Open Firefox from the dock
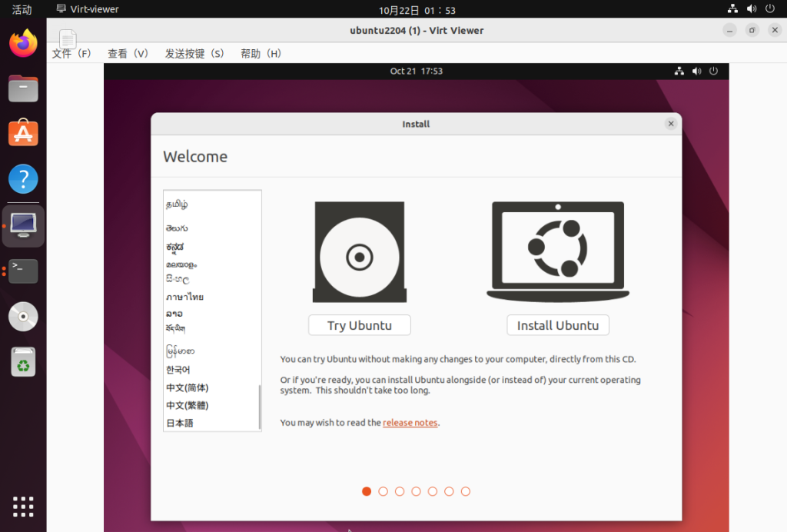The height and width of the screenshot is (532, 787). pos(23,43)
